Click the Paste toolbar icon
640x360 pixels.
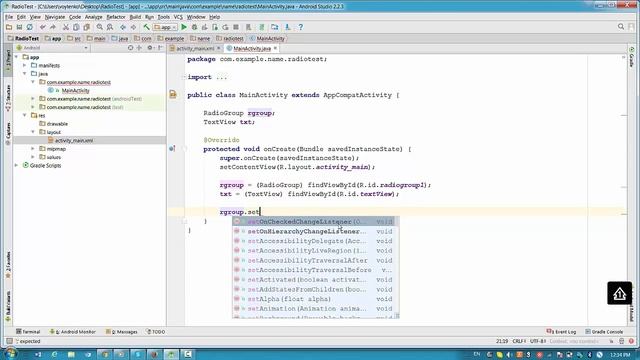coord(86,27)
